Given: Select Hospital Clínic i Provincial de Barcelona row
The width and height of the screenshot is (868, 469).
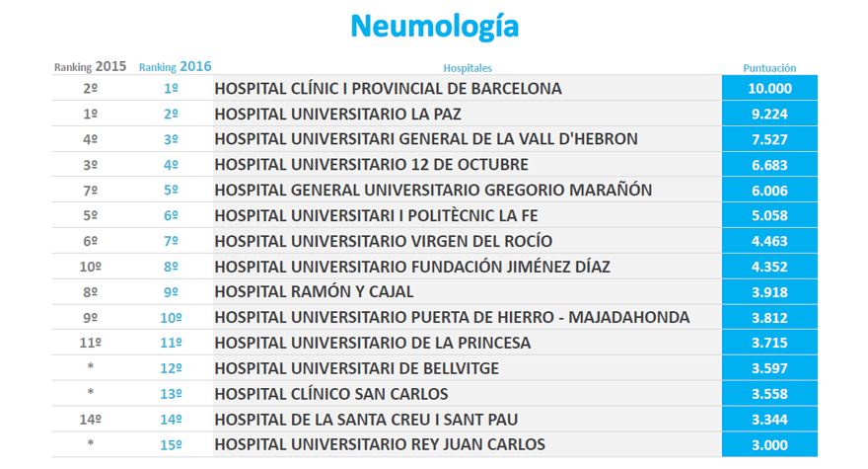Looking at the screenshot, I should [388, 88].
